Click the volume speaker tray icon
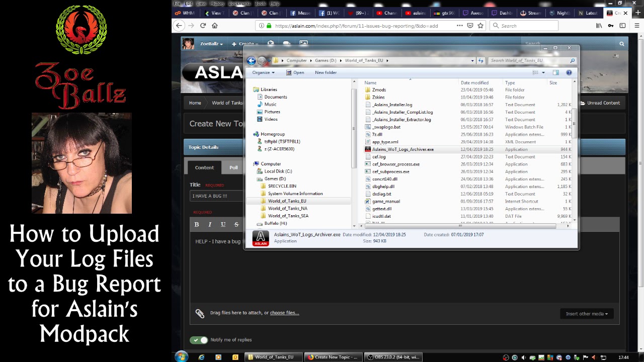Screen dimensions: 644x362 pos(524,357)
